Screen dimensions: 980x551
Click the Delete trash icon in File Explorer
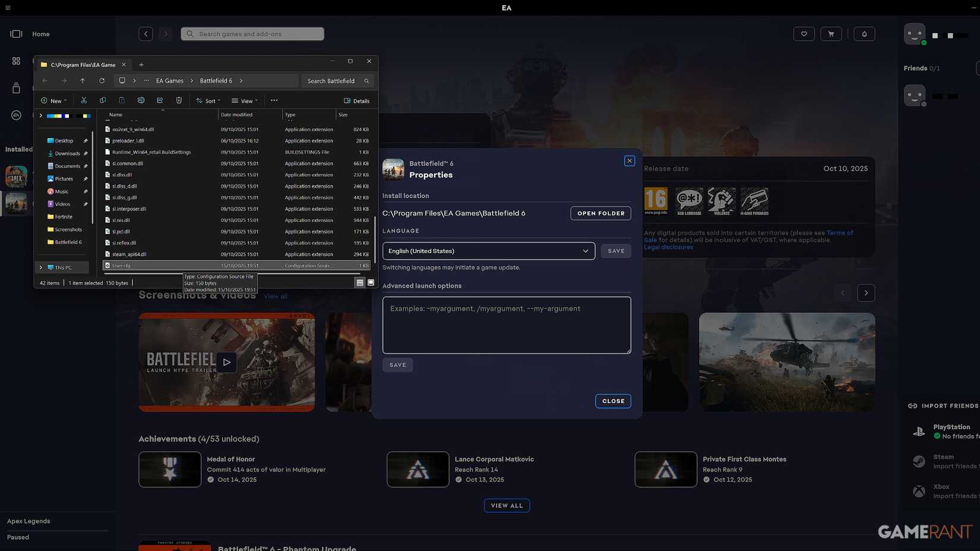pyautogui.click(x=179, y=100)
